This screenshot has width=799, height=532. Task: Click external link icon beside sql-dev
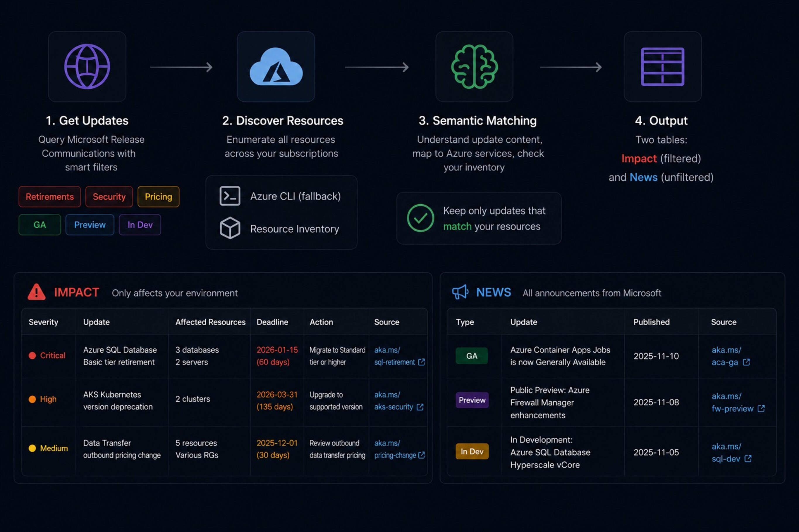click(748, 459)
